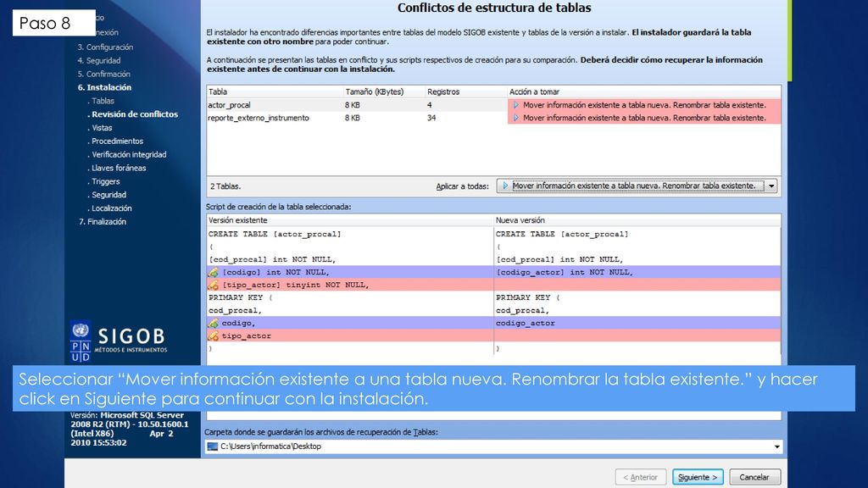Click arrow icon in 'Aplicar a todas' combo

tap(505, 186)
